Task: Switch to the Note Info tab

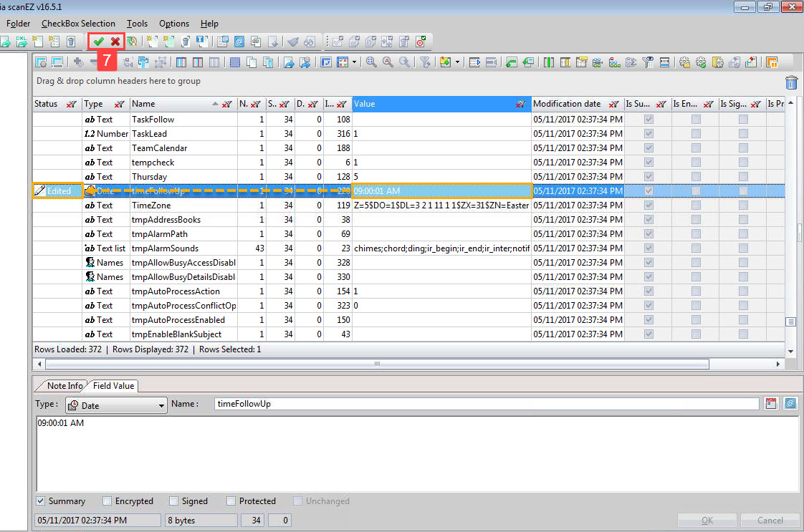Action: [64, 386]
